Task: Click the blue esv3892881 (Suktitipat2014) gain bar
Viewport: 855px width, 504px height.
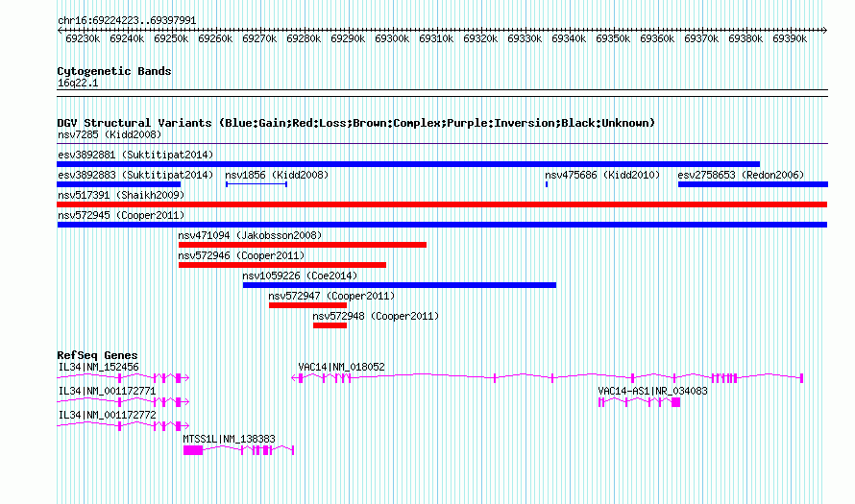Action: (408, 164)
